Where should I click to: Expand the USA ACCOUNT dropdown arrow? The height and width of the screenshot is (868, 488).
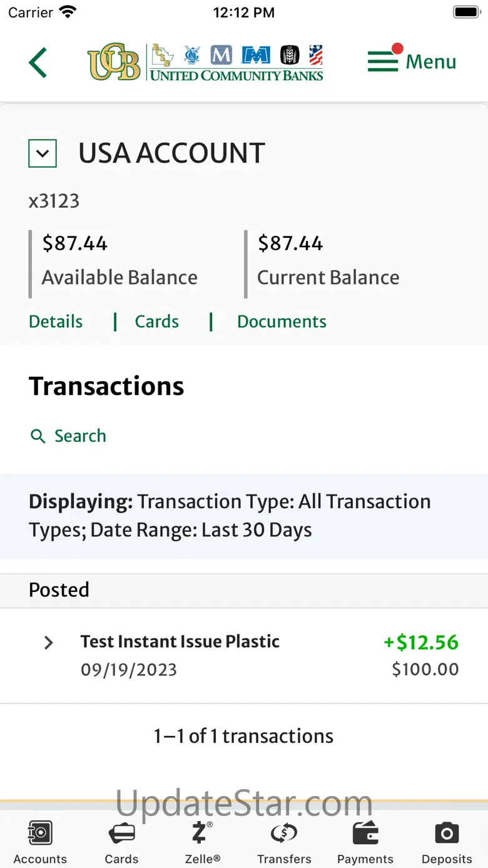[x=43, y=153]
